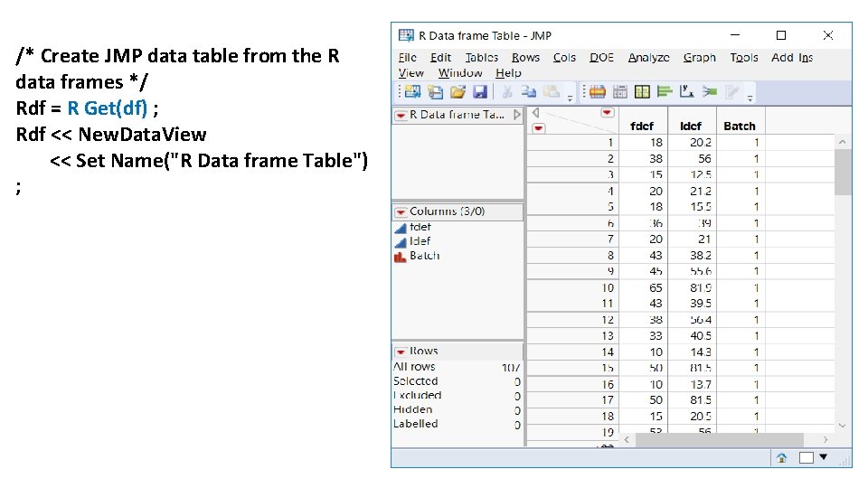Click the Excluded entry in Rows panel
Image resolution: width=868 pixels, height=488 pixels.
[x=418, y=396]
